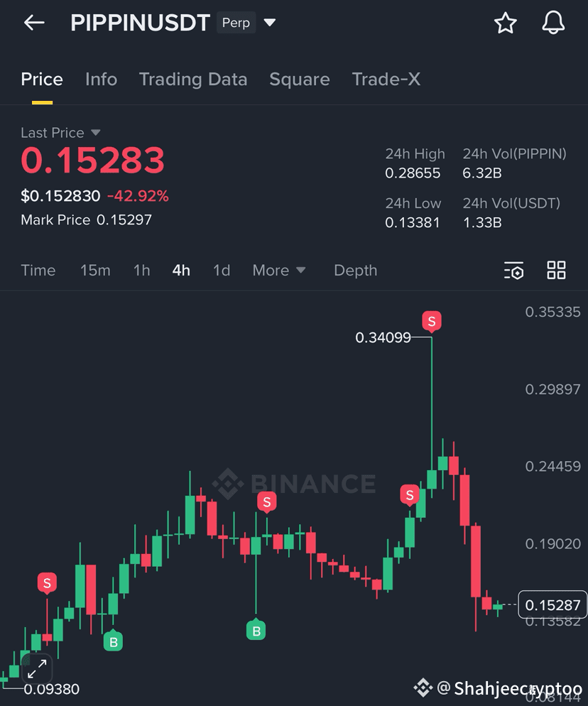588x706 pixels.
Task: Open chart indicator settings icon
Action: pos(513,270)
